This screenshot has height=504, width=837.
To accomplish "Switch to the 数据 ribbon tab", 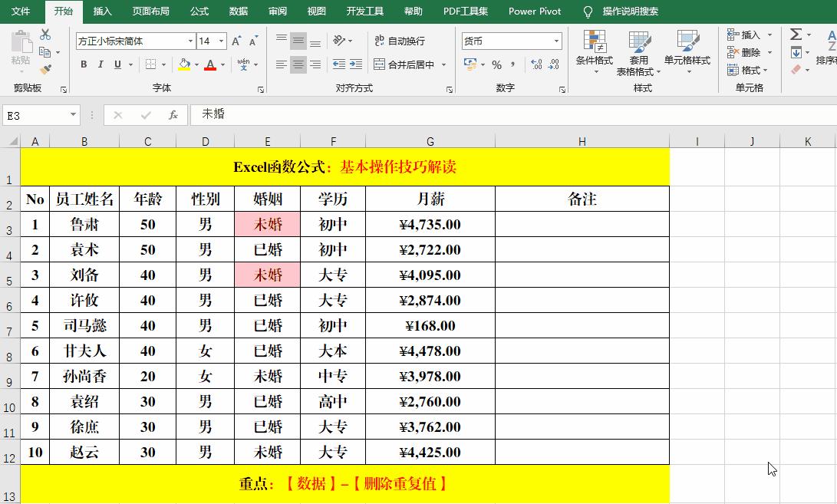I will (x=238, y=12).
